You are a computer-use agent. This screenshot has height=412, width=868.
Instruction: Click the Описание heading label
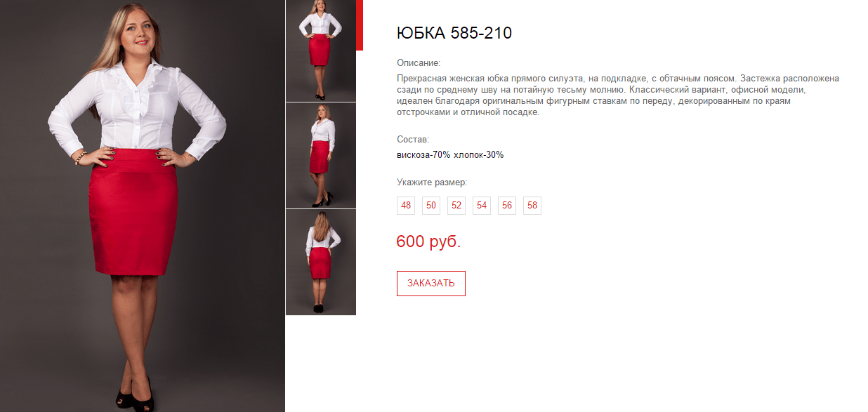(x=419, y=63)
